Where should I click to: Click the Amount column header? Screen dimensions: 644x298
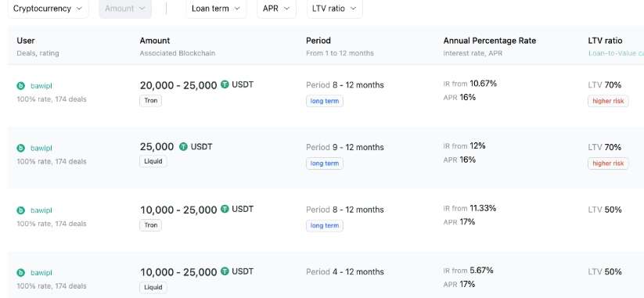pos(155,41)
